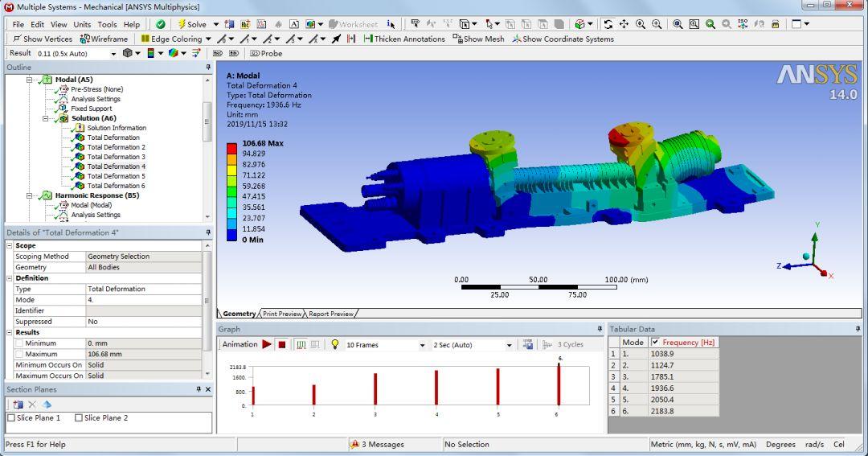Open the Tools menu

[107, 24]
